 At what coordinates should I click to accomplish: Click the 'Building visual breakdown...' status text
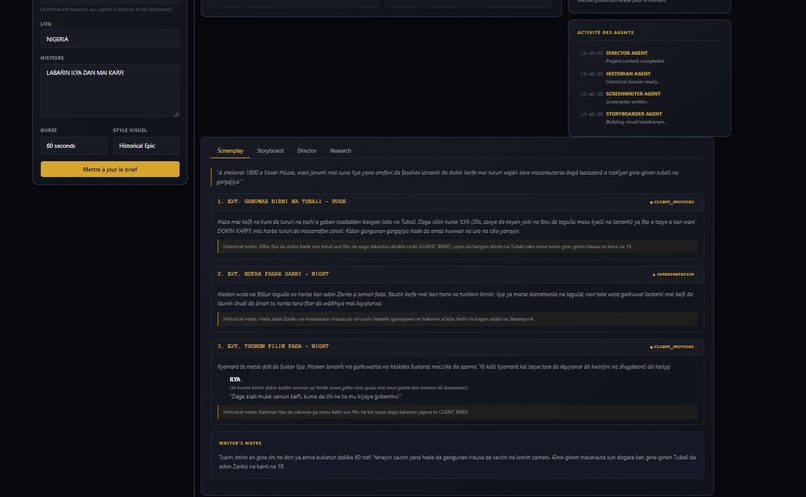(x=636, y=122)
